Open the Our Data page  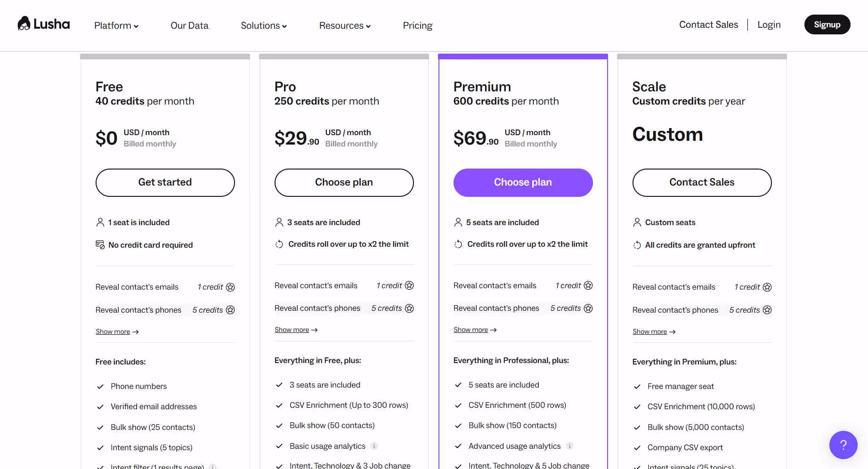click(x=189, y=25)
